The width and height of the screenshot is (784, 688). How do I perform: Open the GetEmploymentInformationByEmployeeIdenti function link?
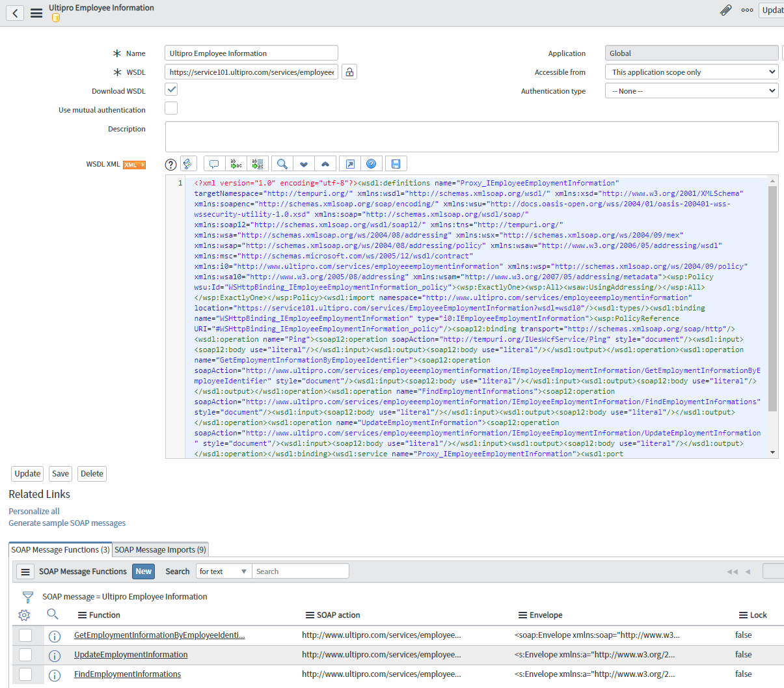(x=159, y=635)
